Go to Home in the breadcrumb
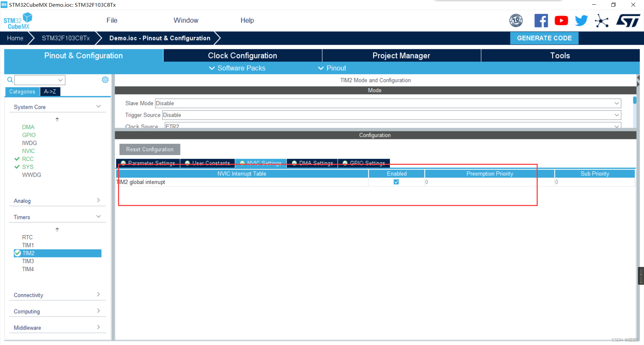The width and height of the screenshot is (644, 345). pos(15,38)
